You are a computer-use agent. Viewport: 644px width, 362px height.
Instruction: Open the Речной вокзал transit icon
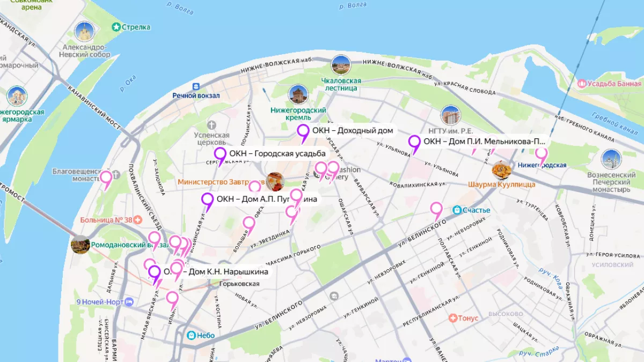click(196, 86)
